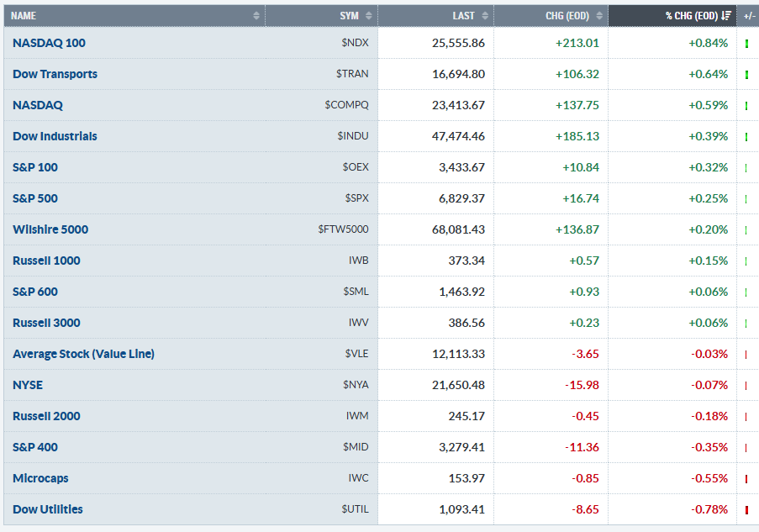Click the SYM column sort arrows
Screen dimensions: 759x532
pos(369,15)
